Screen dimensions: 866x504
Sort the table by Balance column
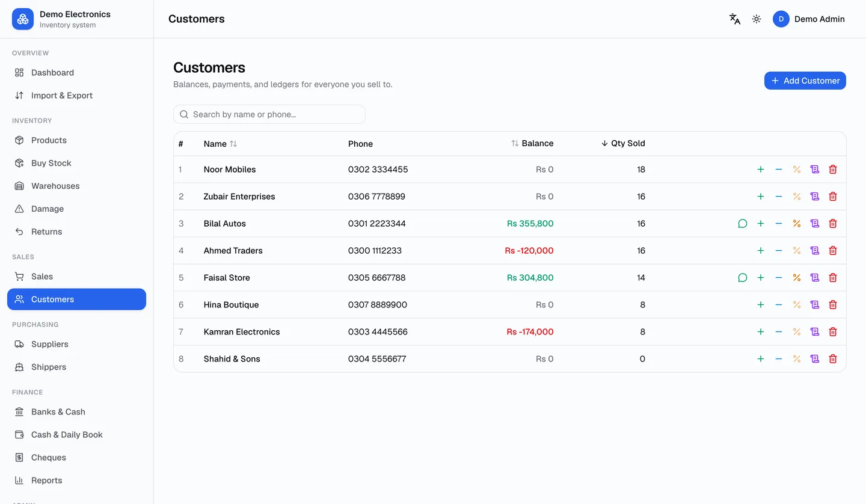(532, 144)
